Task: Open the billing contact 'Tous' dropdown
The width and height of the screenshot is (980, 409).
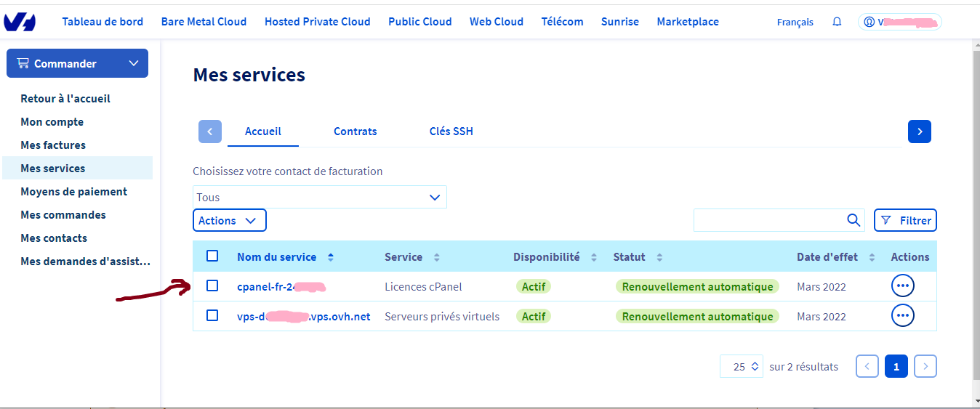Action: (x=320, y=197)
